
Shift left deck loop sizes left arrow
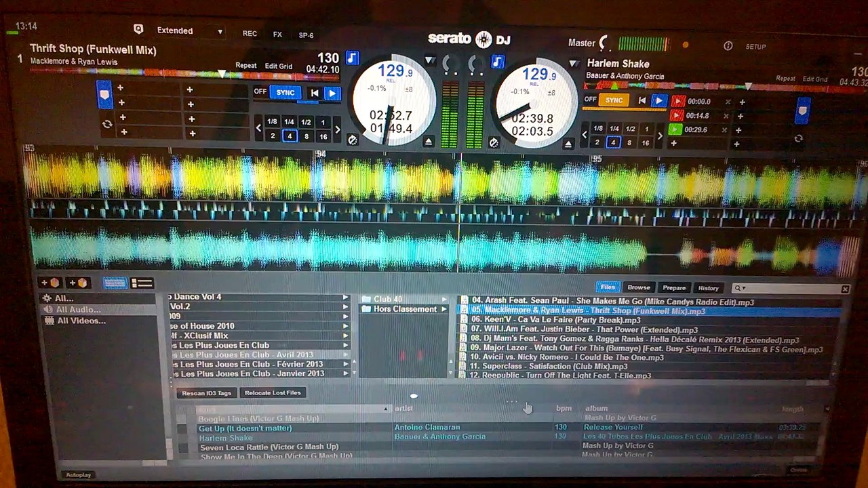coord(258,128)
